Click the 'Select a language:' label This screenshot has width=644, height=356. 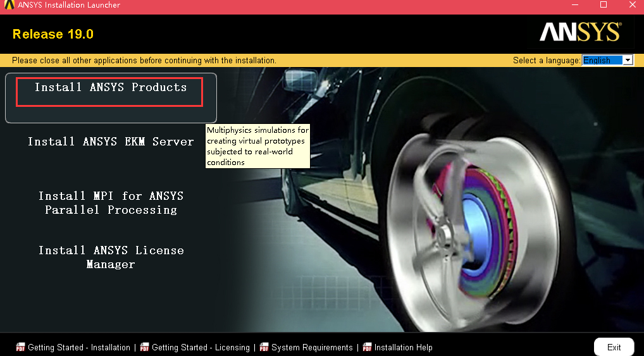pos(547,60)
